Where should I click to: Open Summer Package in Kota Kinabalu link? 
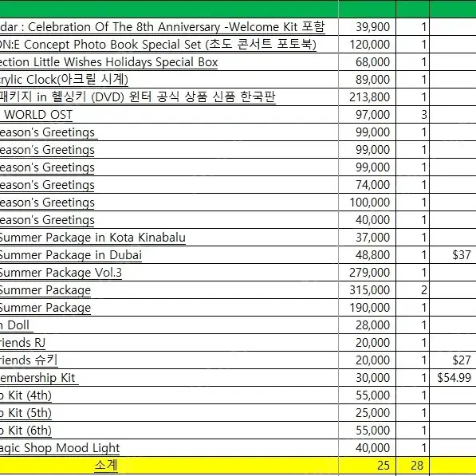click(x=92, y=238)
